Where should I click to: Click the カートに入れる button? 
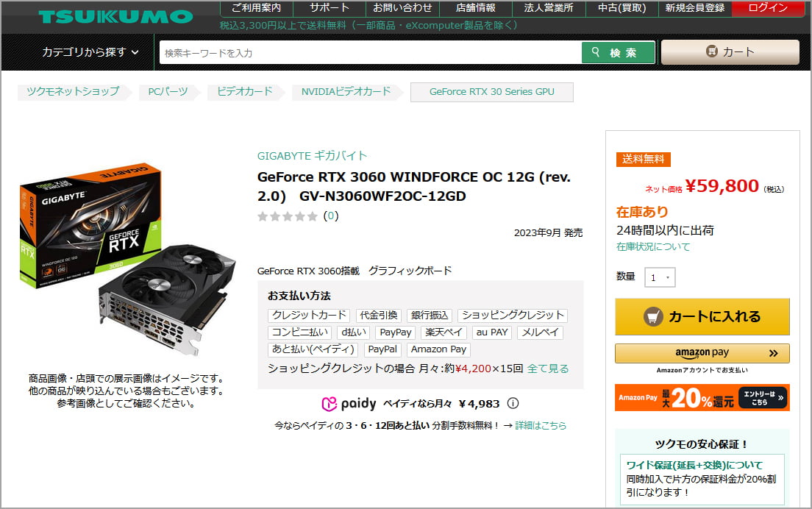(x=702, y=316)
